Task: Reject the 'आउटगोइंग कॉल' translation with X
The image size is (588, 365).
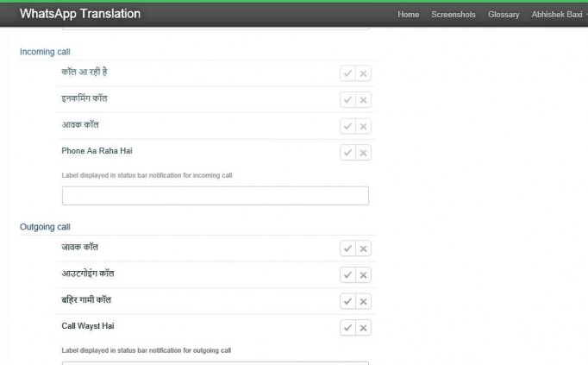Action: [x=364, y=274]
